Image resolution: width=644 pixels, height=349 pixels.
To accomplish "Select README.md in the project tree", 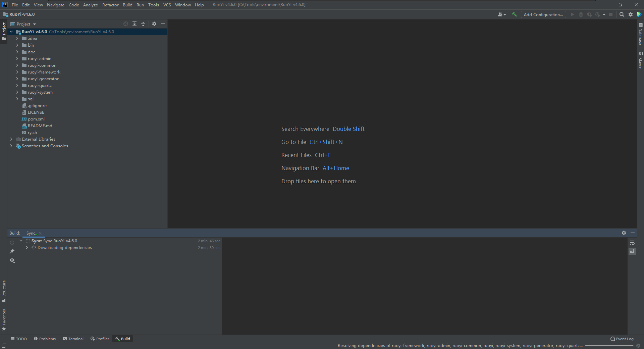I will pyautogui.click(x=40, y=126).
